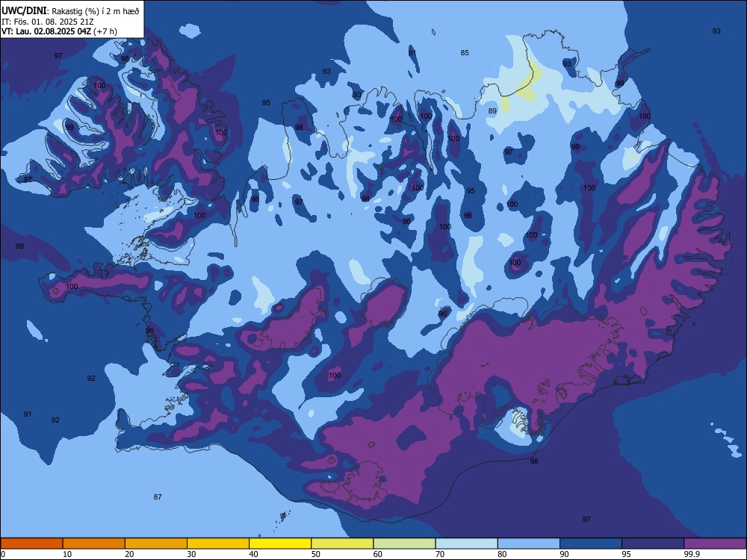Select the '50' legend scale label
The image size is (747, 560).
[x=315, y=554]
